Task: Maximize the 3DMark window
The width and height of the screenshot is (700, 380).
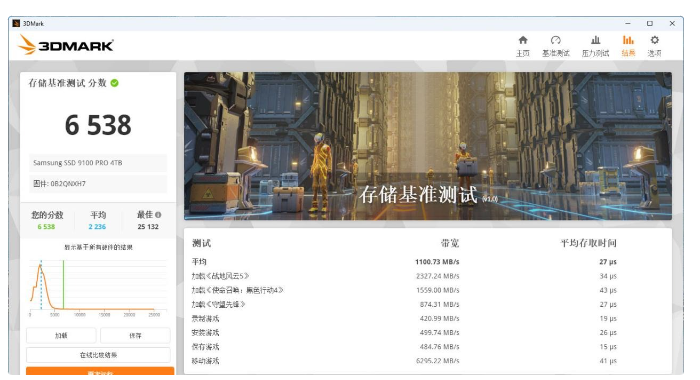Action: (650, 23)
